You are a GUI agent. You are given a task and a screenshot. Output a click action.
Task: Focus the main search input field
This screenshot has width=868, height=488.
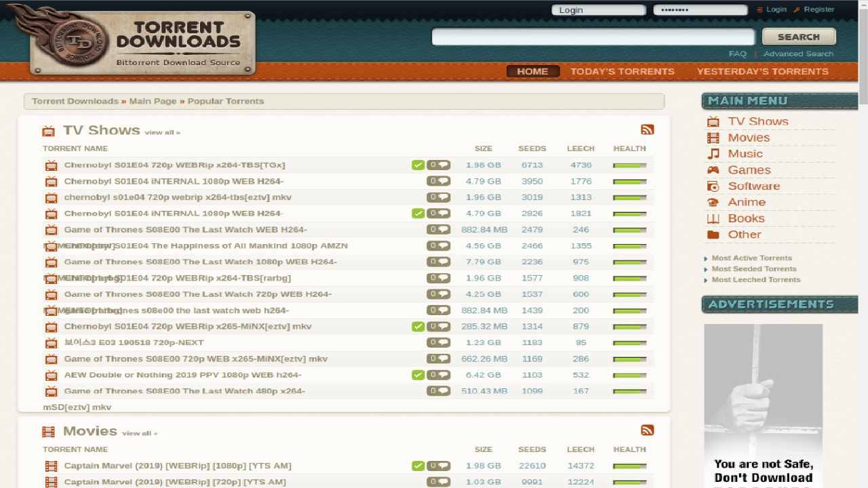593,37
